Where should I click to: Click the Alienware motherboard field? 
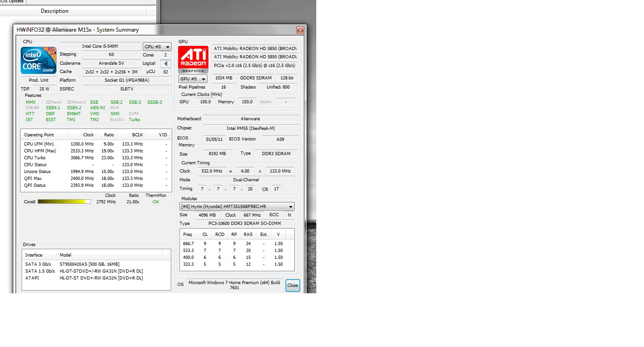click(251, 119)
